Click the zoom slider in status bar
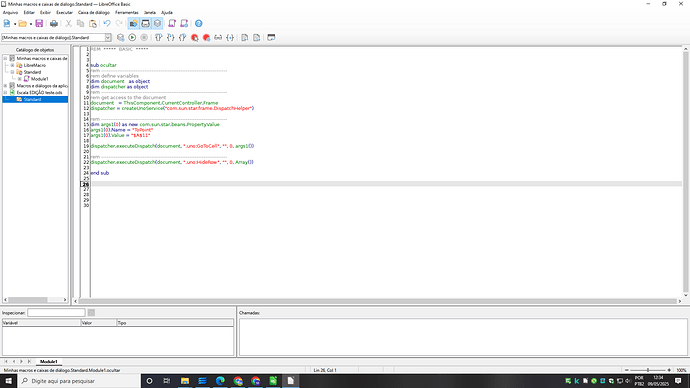Viewport: 690px width, 388px height. (x=648, y=370)
